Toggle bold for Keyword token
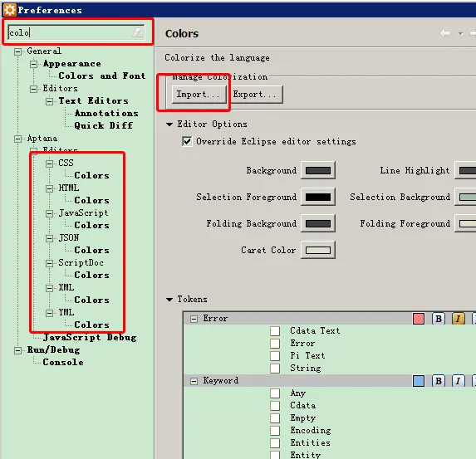 439,381
